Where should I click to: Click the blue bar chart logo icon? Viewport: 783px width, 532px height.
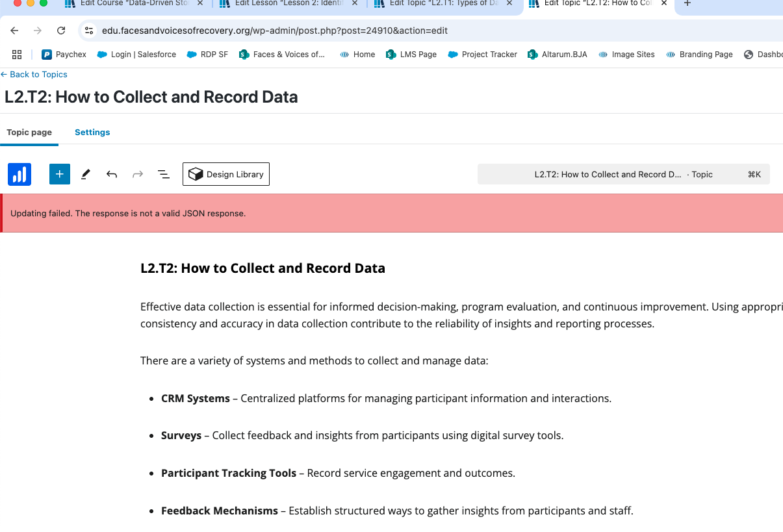click(x=19, y=174)
